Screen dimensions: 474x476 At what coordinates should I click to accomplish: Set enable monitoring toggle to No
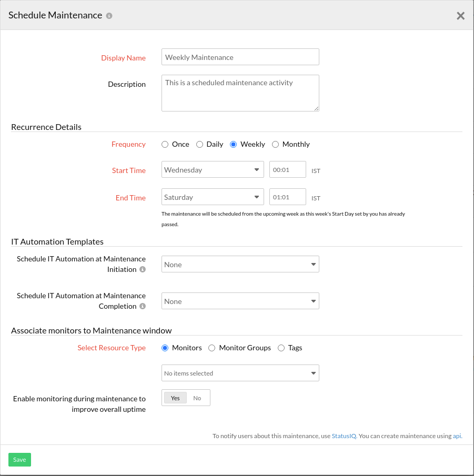[x=197, y=398]
